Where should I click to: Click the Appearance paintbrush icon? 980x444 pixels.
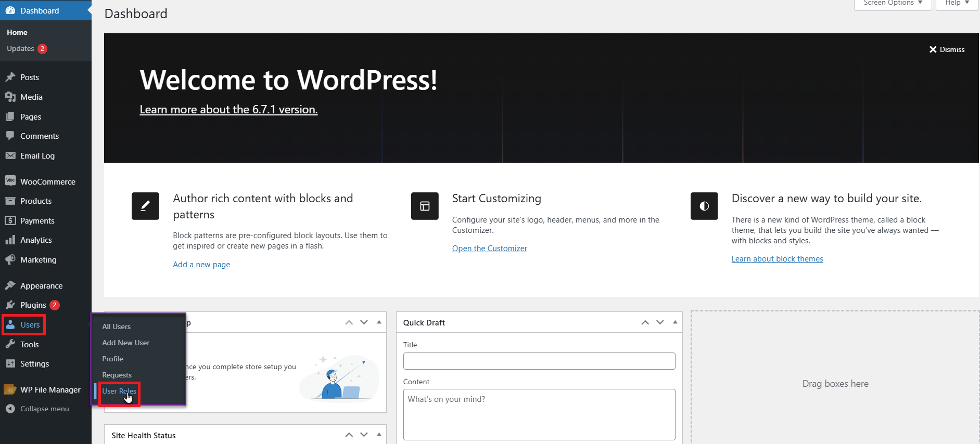tap(10, 285)
